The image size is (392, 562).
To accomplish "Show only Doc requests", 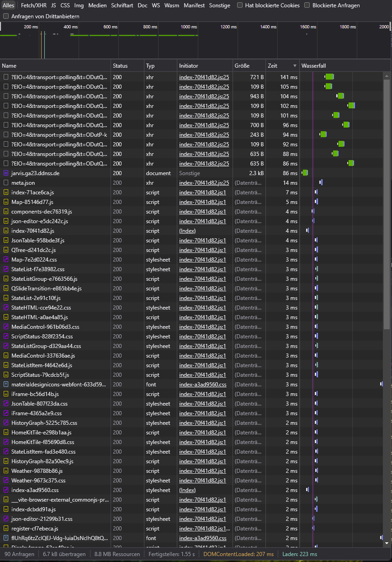I will pos(143,5).
